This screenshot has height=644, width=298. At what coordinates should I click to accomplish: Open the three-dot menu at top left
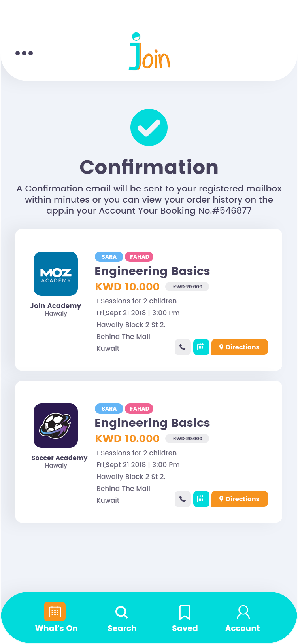(24, 53)
